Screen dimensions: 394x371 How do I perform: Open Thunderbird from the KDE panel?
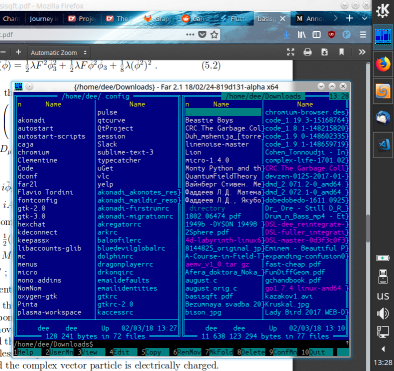click(x=383, y=118)
